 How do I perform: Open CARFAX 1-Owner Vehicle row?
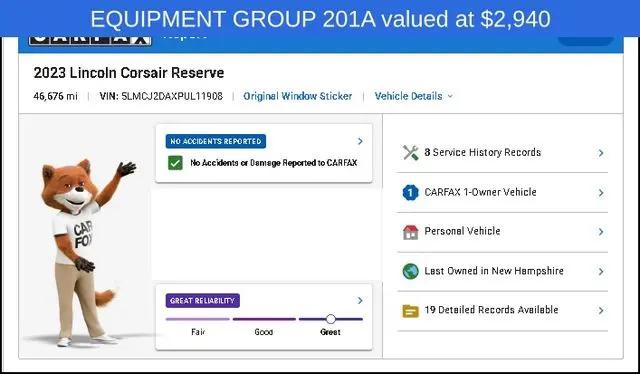tap(502, 192)
